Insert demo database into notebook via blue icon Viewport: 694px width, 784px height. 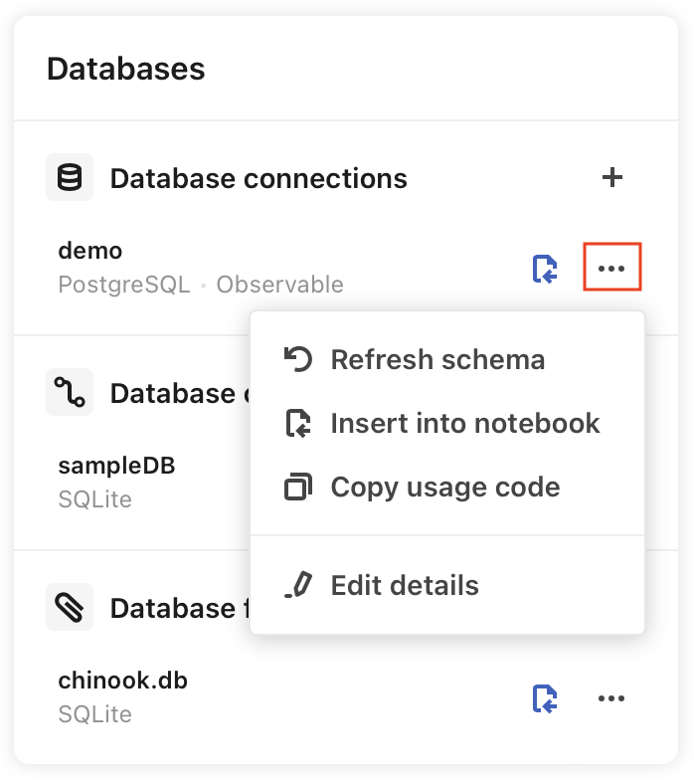coord(545,269)
